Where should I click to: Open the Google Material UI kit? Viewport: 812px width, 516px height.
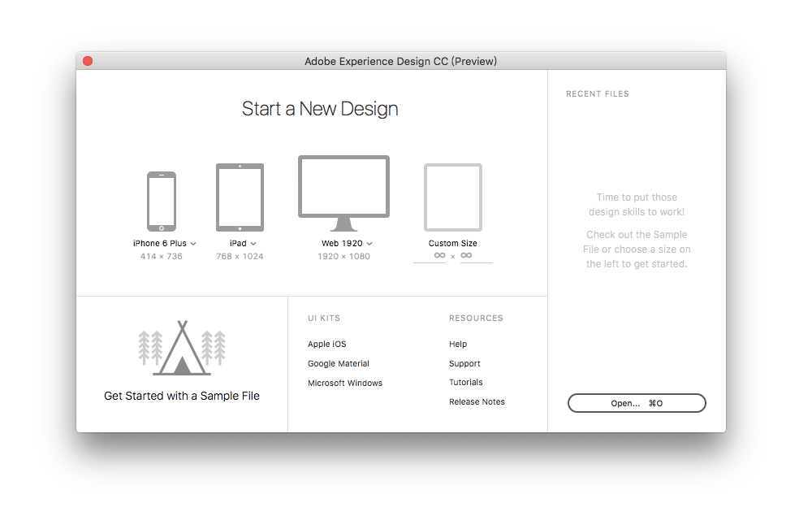tap(339, 363)
